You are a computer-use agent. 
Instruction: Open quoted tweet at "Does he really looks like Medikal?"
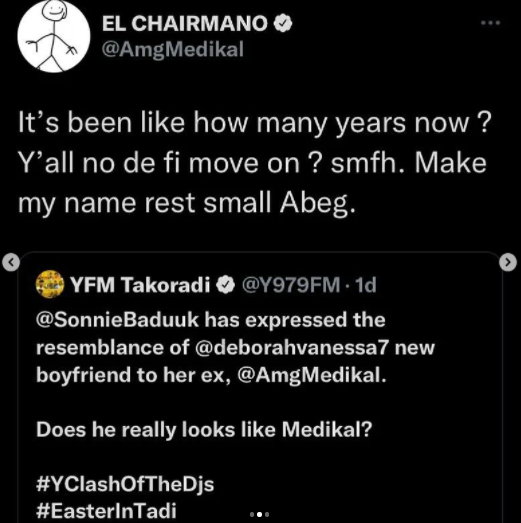(x=204, y=430)
